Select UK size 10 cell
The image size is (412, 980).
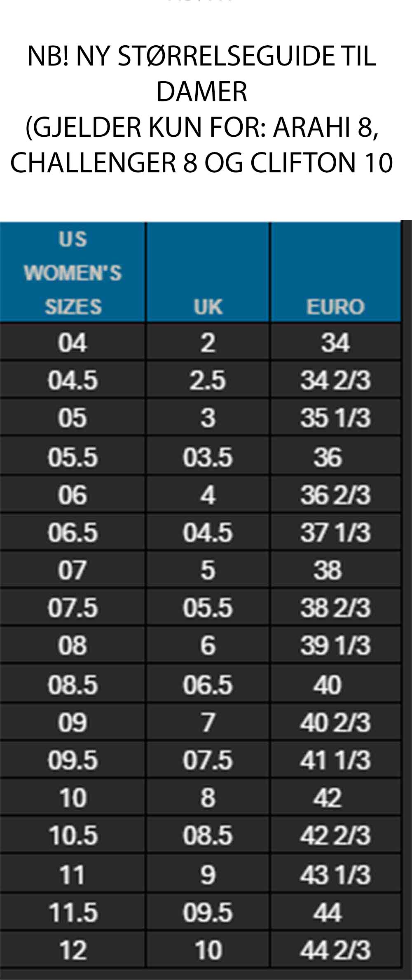208,950
